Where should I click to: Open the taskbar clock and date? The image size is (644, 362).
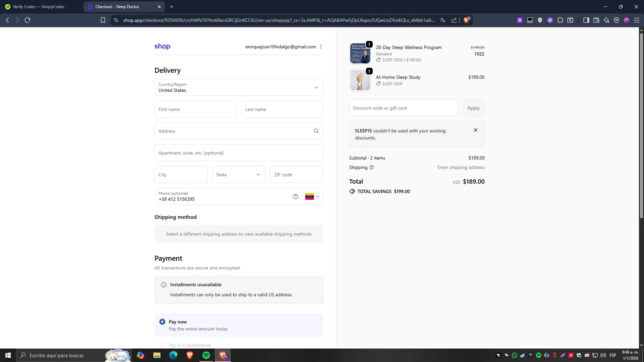pyautogui.click(x=630, y=355)
